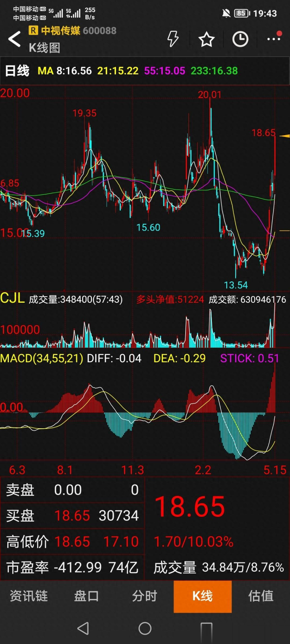This screenshot has width=290, height=644.
Task: Tap the 市盈率 -412.99 74亿 row
Action: (72, 568)
